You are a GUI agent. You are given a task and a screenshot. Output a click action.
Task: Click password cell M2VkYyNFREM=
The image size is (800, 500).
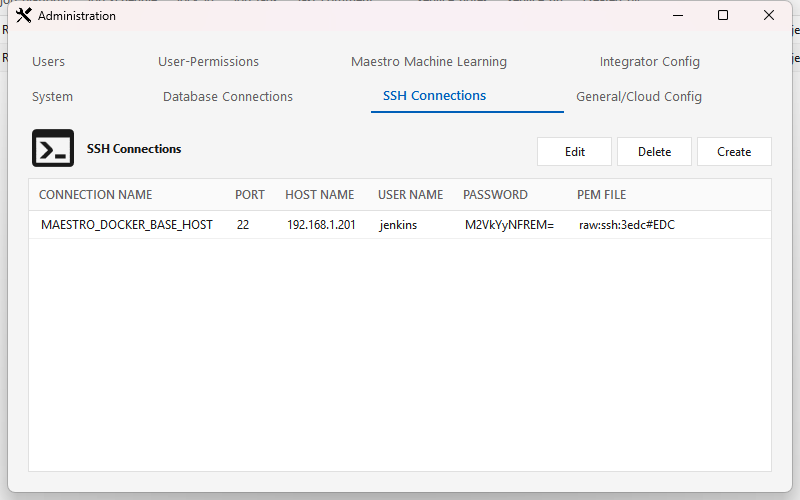pos(509,225)
